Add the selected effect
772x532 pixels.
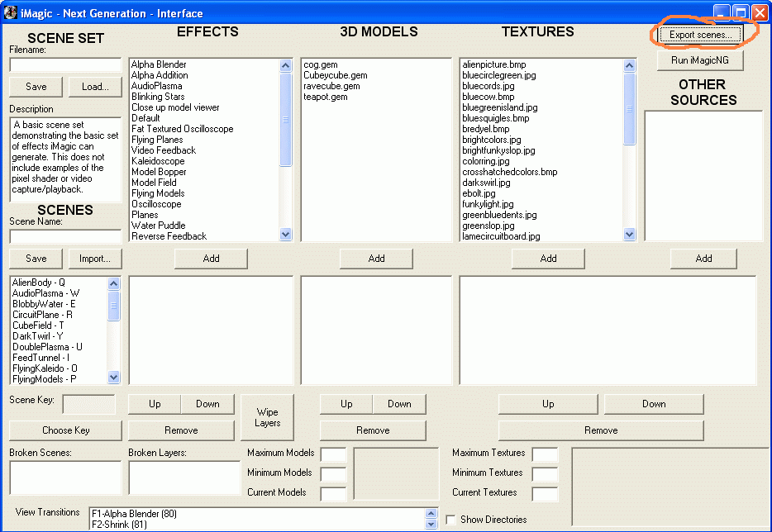(x=212, y=259)
